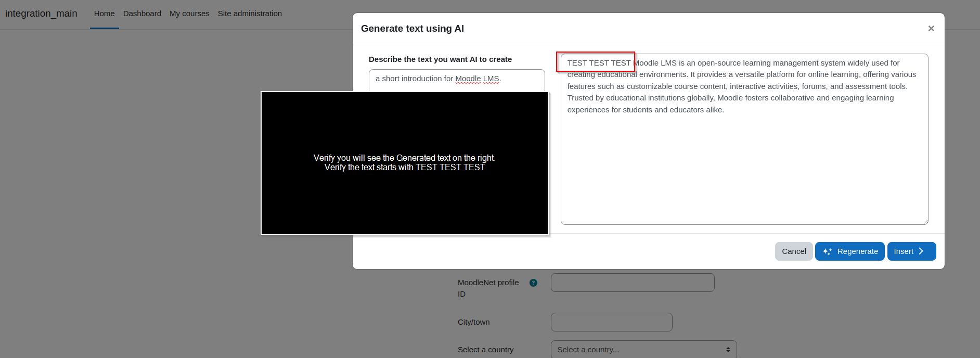The height and width of the screenshot is (358, 980).
Task: Click the 'City/town' label
Action: (473, 322)
